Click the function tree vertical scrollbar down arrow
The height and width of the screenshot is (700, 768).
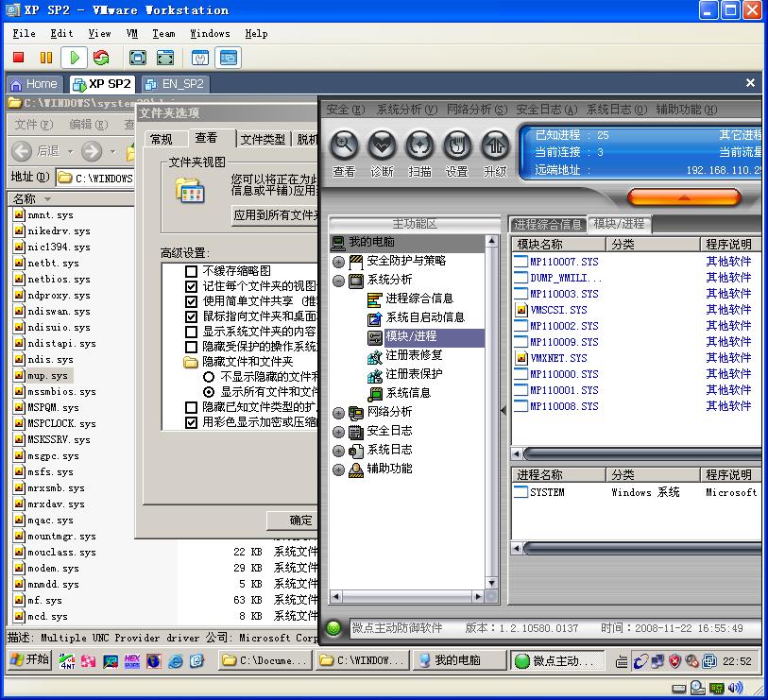(491, 584)
